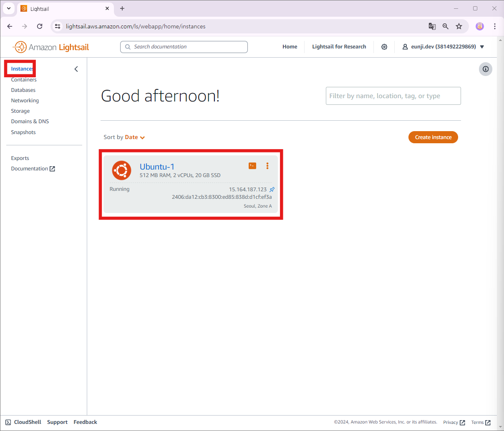Image resolution: width=504 pixels, height=431 pixels.
Task: Click the Seoul, Zone A label
Action: [x=258, y=206]
